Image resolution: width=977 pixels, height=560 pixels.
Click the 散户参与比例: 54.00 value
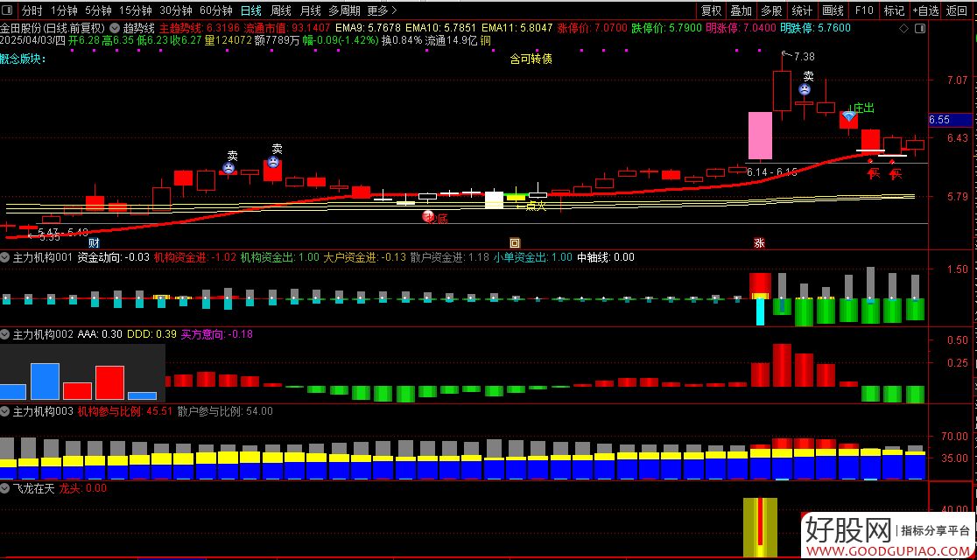pos(225,411)
